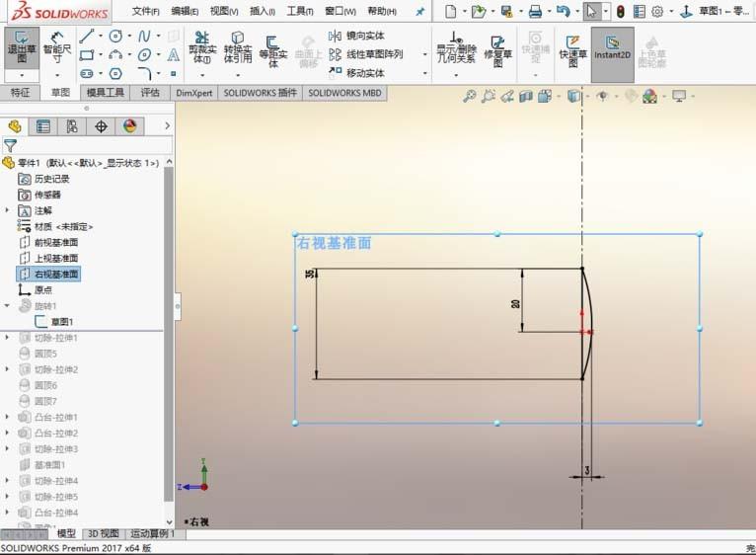The height and width of the screenshot is (555, 756).
Task: Open the DimXpertManager tab
Action: pos(101,126)
